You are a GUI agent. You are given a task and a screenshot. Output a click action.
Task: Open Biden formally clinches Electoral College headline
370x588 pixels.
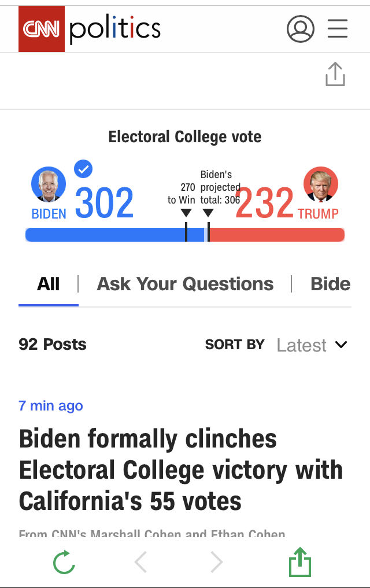click(x=181, y=470)
